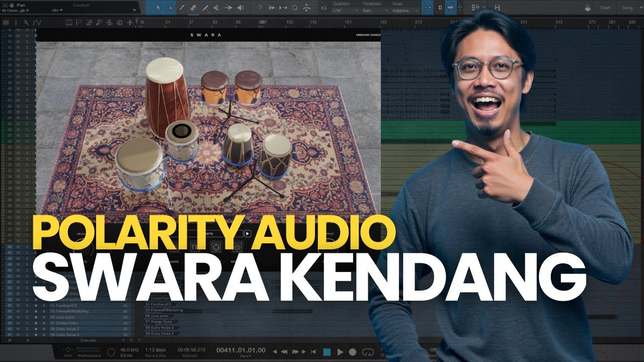
Task: Select the Split tool
Action: point(205,8)
